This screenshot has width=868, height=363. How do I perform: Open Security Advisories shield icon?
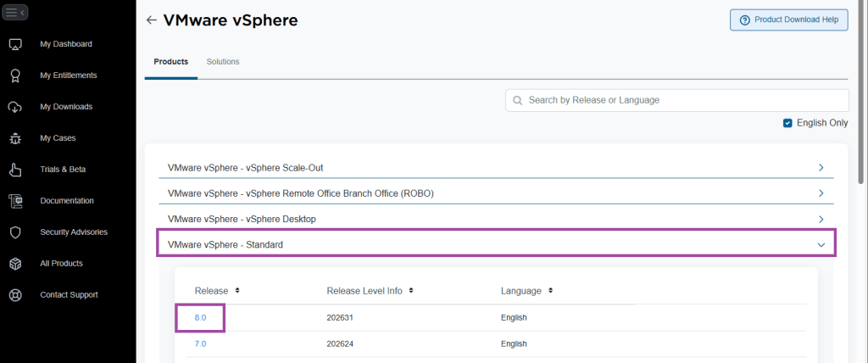(15, 232)
